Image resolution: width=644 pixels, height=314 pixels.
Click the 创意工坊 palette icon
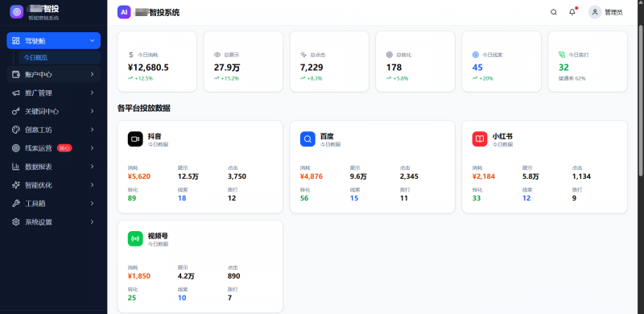point(16,130)
